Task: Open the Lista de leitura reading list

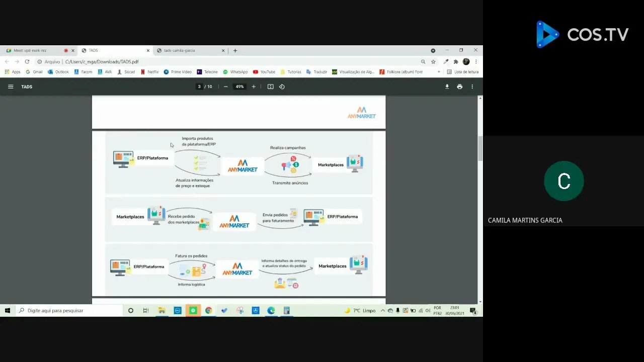Action: 463,72
